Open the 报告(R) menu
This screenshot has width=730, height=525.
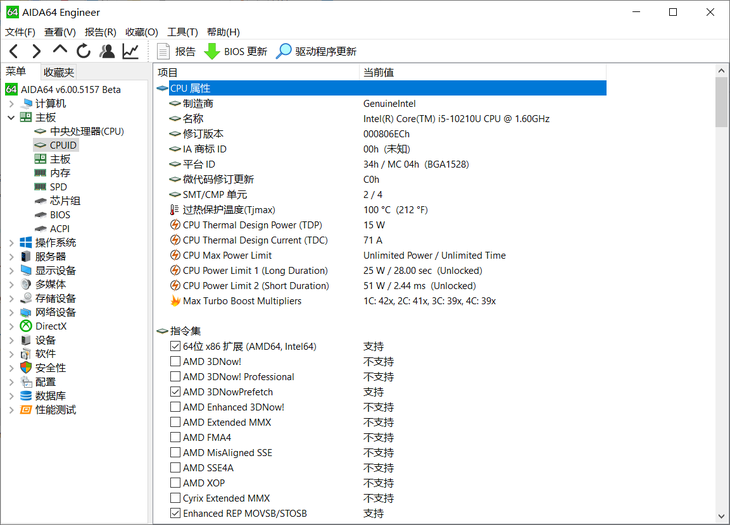click(101, 32)
